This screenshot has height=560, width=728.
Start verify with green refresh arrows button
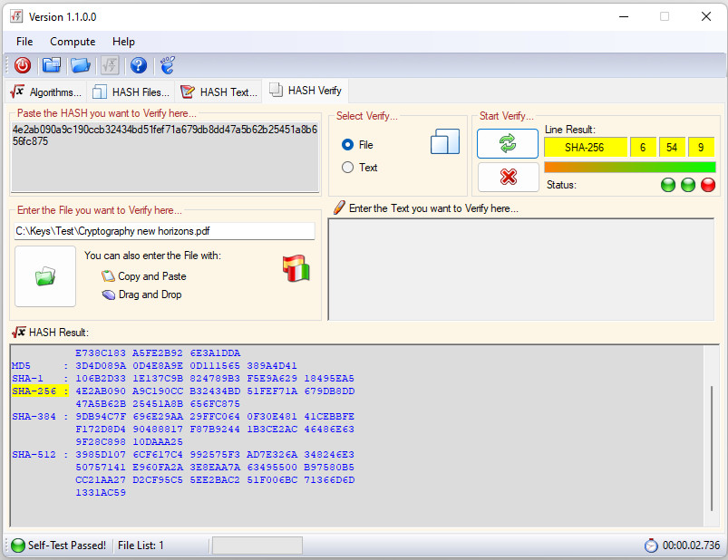tap(508, 143)
